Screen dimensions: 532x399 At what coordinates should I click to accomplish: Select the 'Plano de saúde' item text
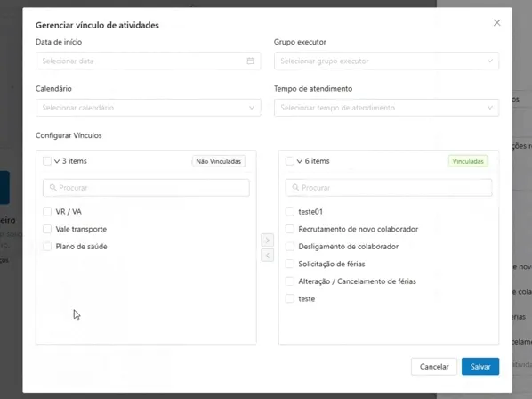[82, 247]
